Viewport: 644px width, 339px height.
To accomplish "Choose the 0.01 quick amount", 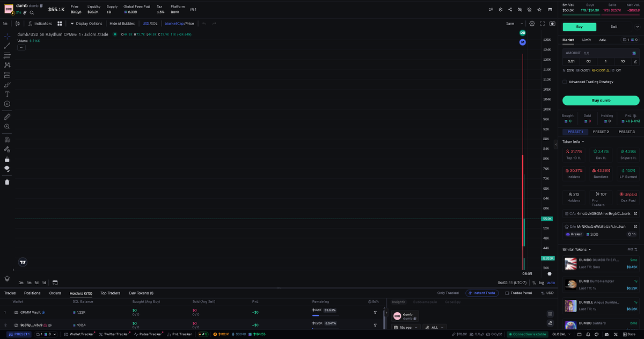I will pyautogui.click(x=571, y=61).
